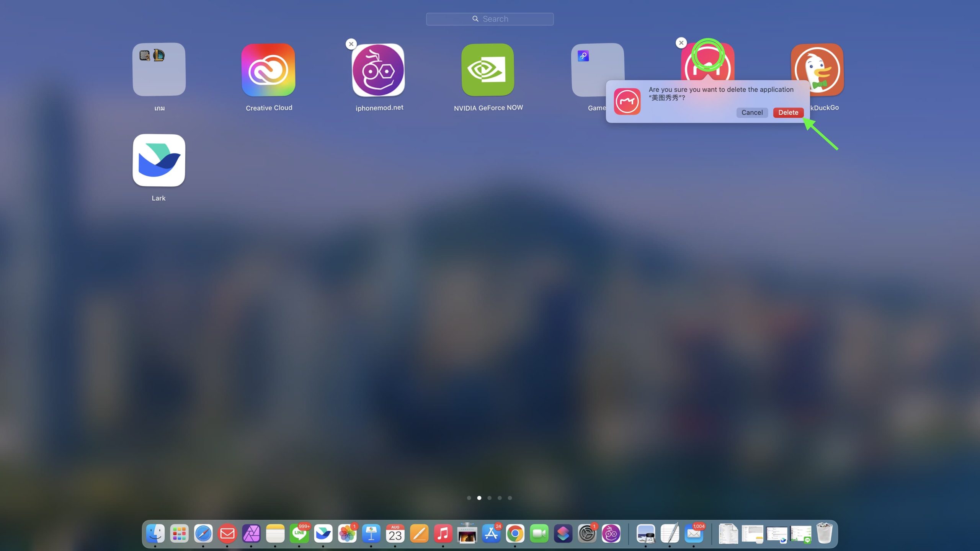The width and height of the screenshot is (980, 551).
Task: Open the App Store from the Dock
Action: (x=491, y=533)
